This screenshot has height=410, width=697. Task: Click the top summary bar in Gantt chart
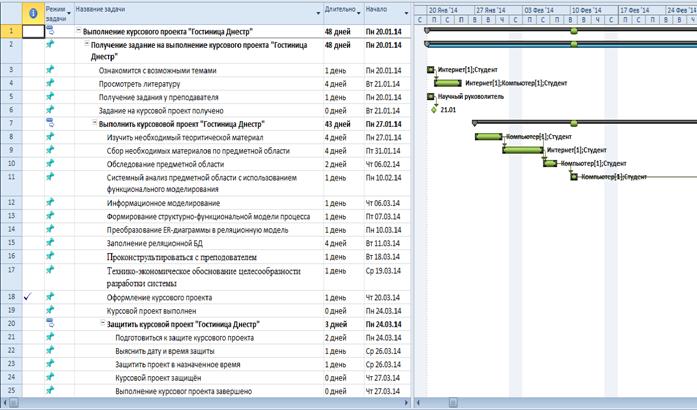point(560,30)
